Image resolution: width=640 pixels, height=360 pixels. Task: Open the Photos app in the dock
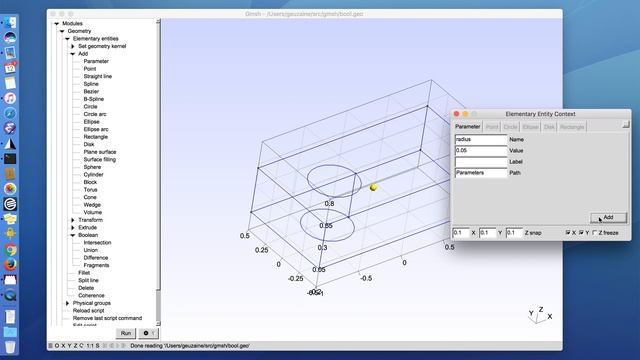pyautogui.click(x=10, y=189)
